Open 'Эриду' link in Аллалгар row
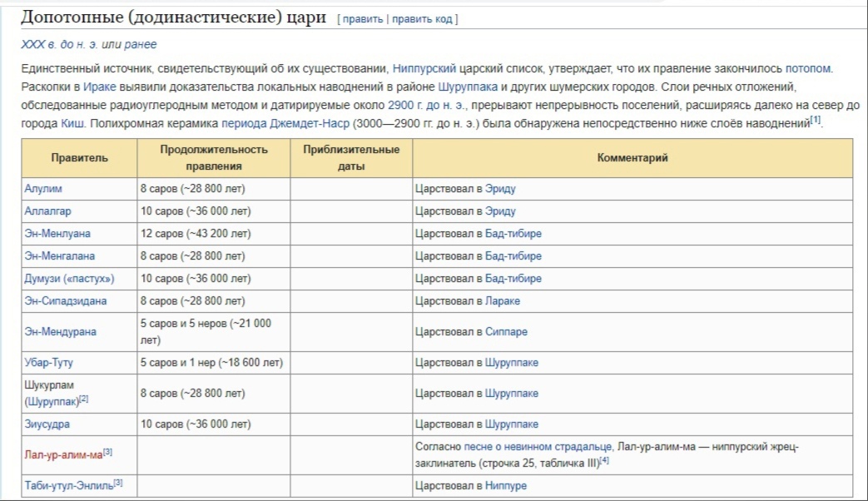 (x=500, y=211)
